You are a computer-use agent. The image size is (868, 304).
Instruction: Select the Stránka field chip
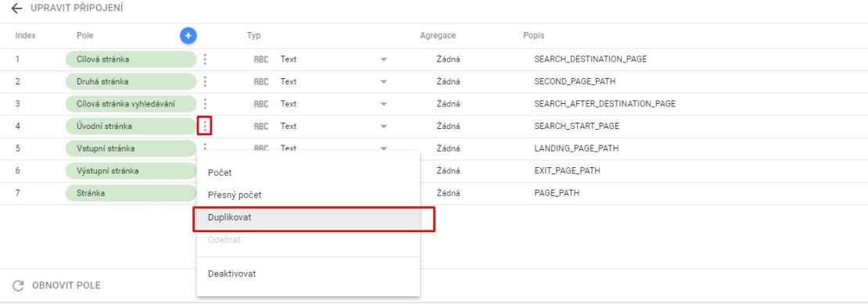[131, 194]
